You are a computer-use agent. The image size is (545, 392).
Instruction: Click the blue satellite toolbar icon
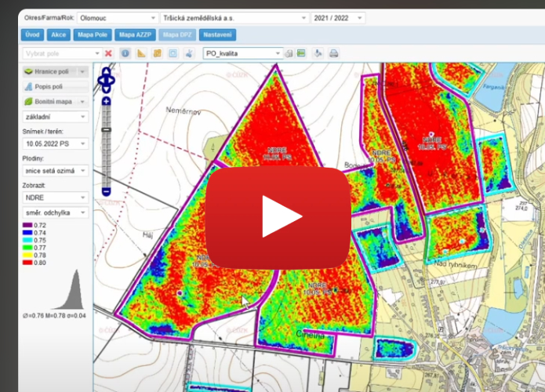click(189, 53)
